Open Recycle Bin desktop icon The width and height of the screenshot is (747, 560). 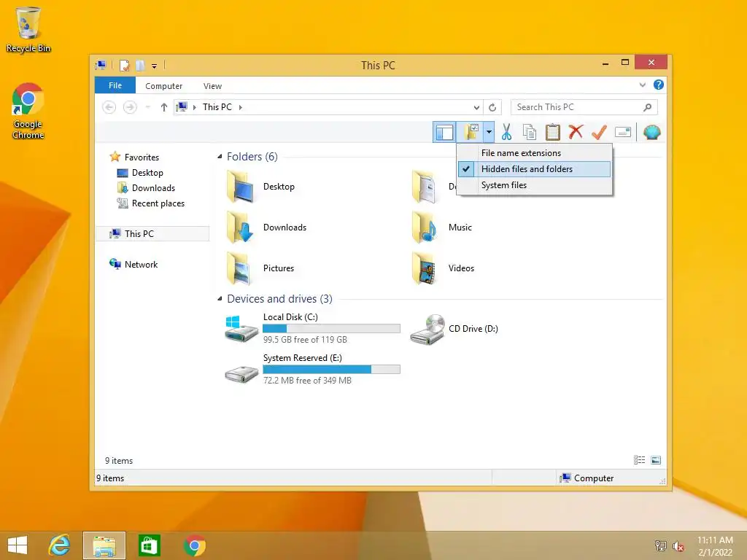28,29
